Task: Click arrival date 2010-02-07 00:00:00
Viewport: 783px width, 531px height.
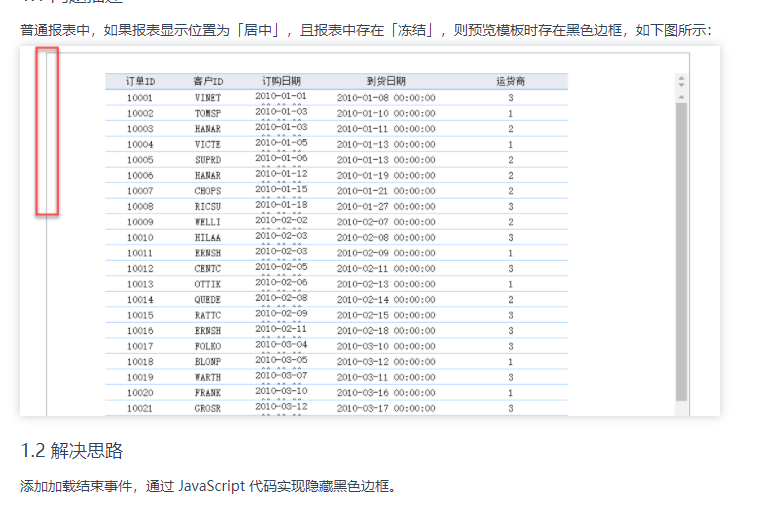Action: (386, 222)
